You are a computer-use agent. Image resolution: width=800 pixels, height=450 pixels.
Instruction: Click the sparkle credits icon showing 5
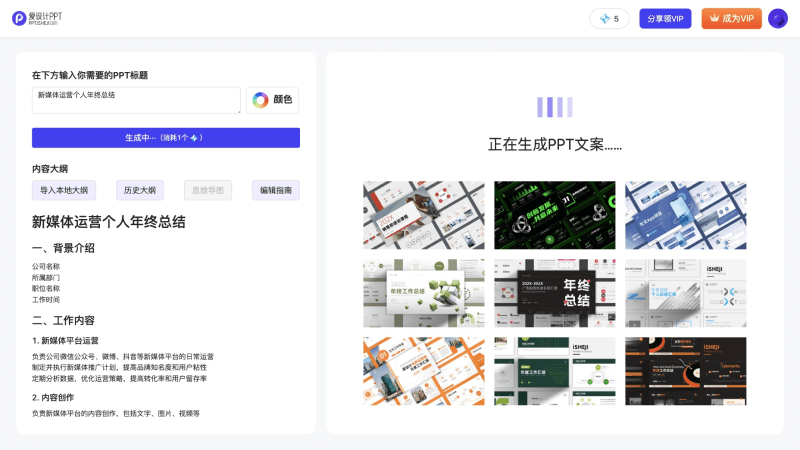pos(604,19)
